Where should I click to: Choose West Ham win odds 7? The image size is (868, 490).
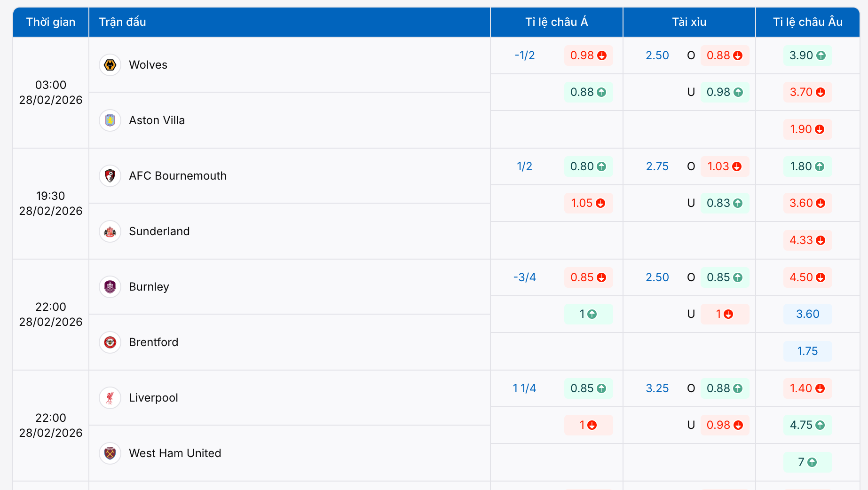pos(807,462)
